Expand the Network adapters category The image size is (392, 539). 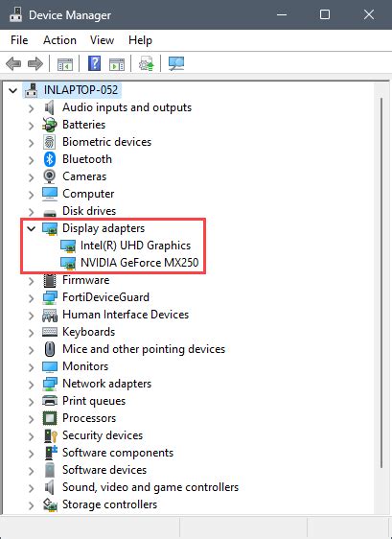point(32,385)
